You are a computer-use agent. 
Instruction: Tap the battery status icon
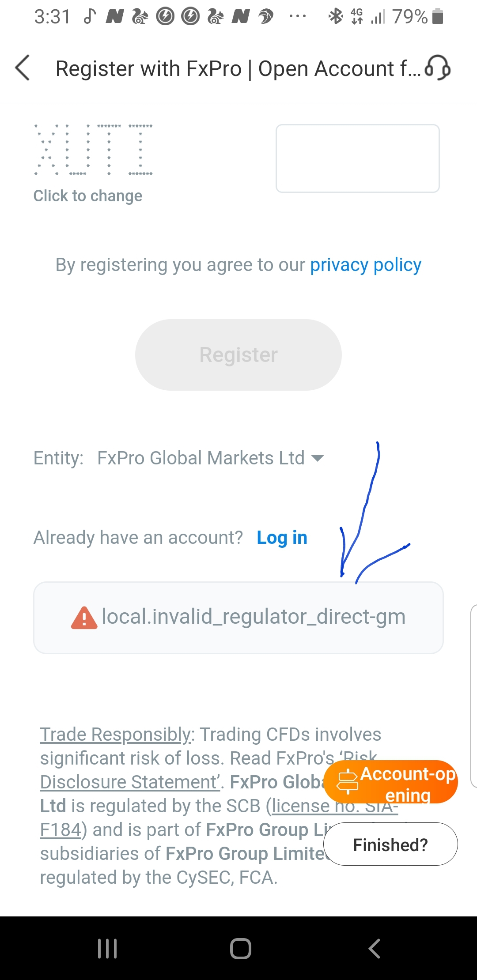coord(438,16)
